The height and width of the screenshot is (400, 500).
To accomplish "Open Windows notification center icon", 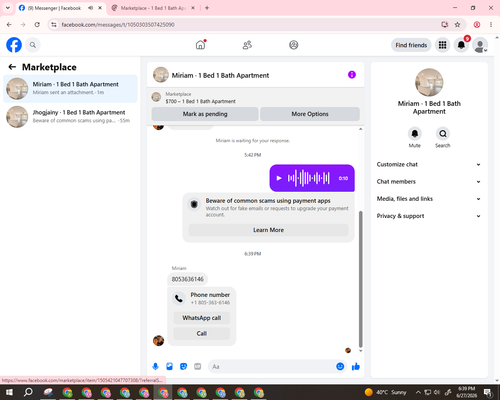I will point(488,392).
